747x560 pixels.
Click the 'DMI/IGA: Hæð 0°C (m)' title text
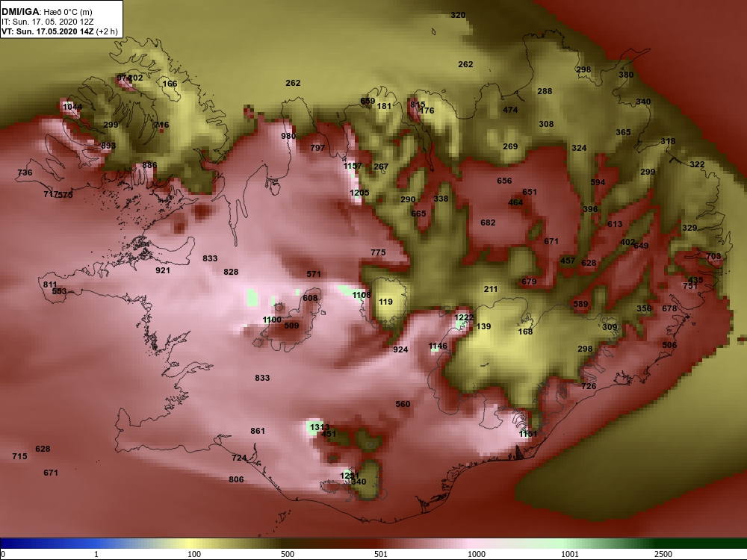(46, 12)
